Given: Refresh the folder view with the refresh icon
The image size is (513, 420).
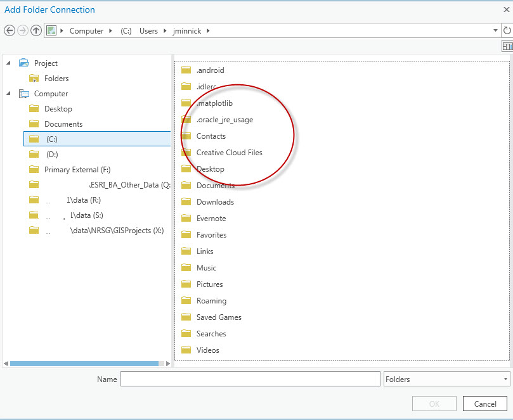Looking at the screenshot, I should point(507,30).
